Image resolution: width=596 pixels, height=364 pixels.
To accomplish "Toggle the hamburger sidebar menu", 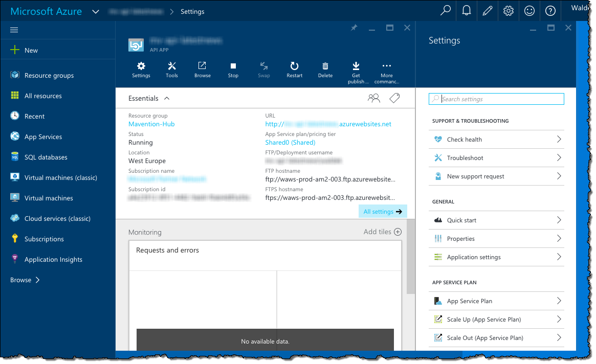I will [x=14, y=30].
